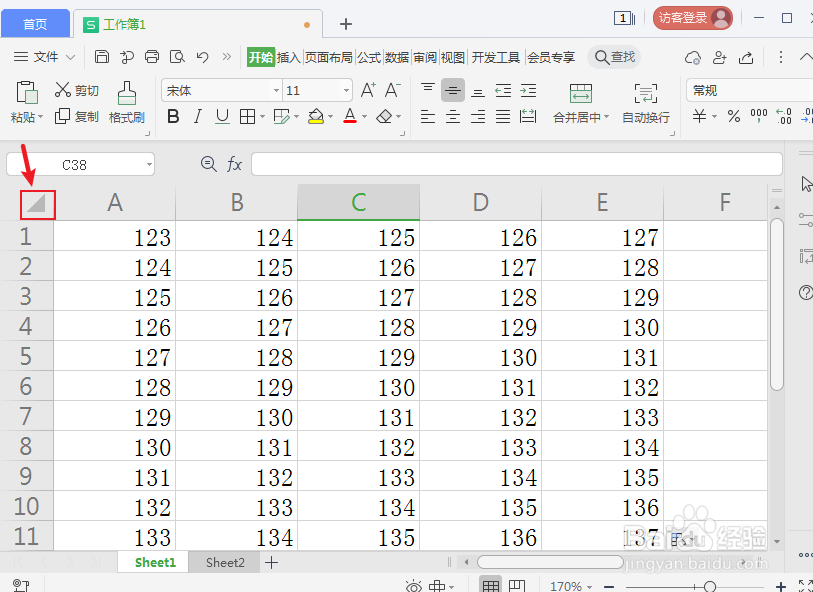Open fill color dropdown arrow
This screenshot has width=813, height=592.
pos(330,117)
